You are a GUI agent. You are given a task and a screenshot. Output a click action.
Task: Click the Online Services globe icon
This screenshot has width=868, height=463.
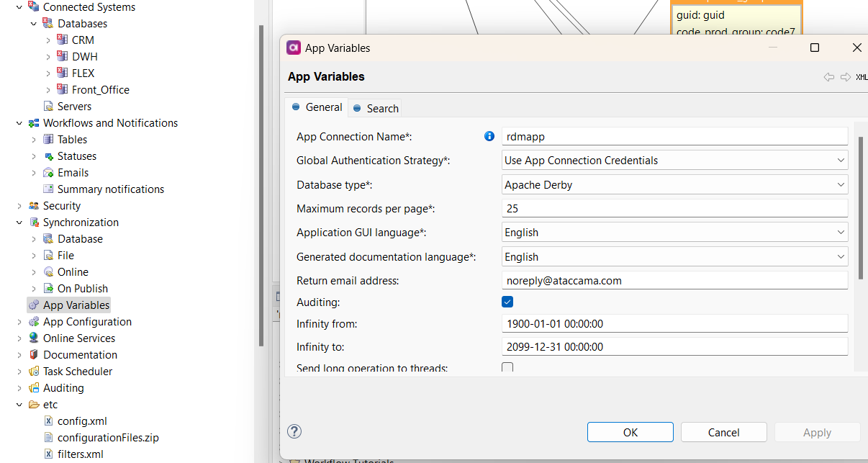[34, 338]
